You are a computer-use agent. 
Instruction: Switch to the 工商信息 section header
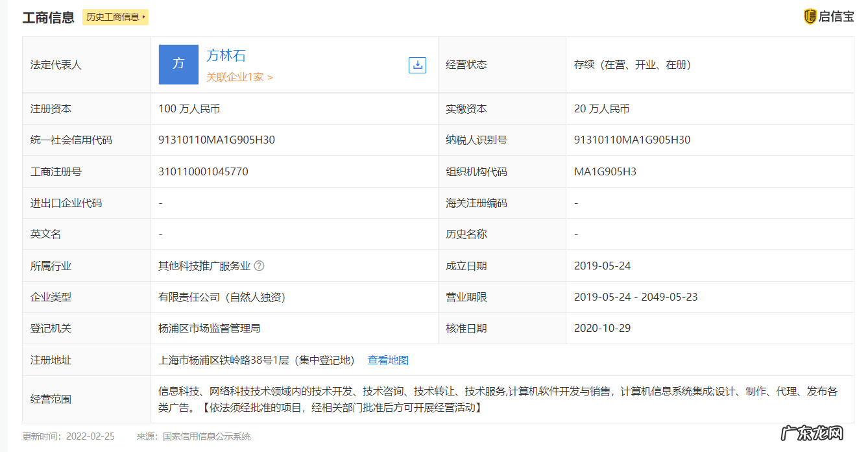coord(47,18)
